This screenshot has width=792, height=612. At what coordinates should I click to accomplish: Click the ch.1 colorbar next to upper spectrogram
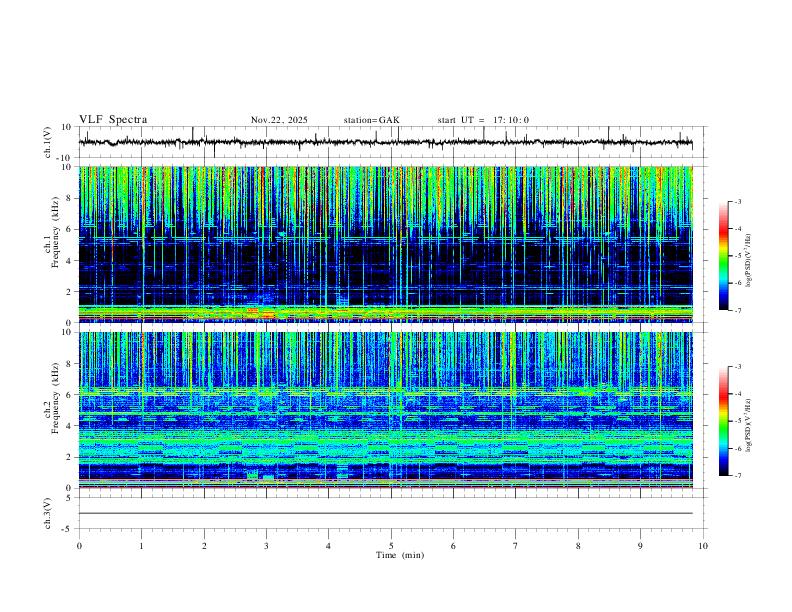724,256
